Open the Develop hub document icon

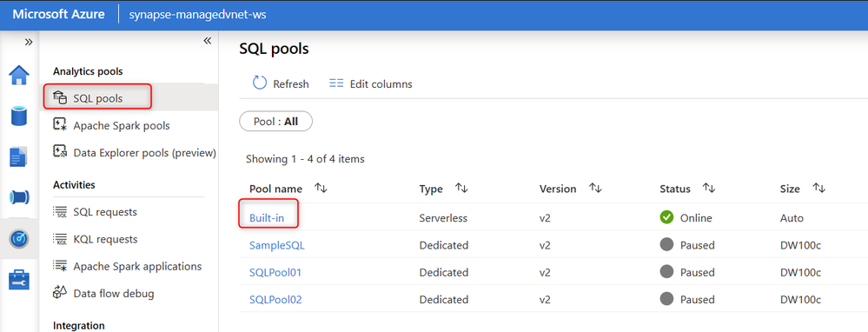[19, 157]
